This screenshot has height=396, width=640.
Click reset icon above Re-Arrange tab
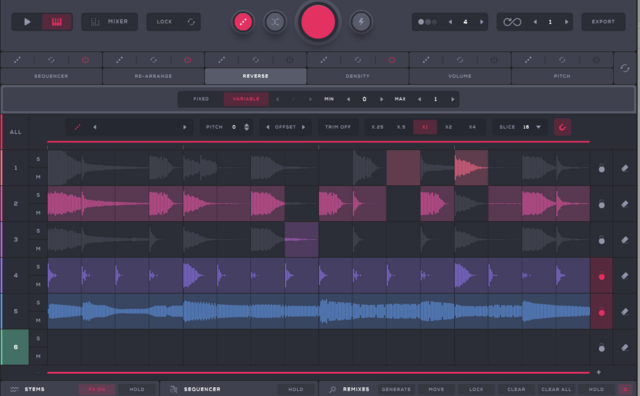pos(153,60)
